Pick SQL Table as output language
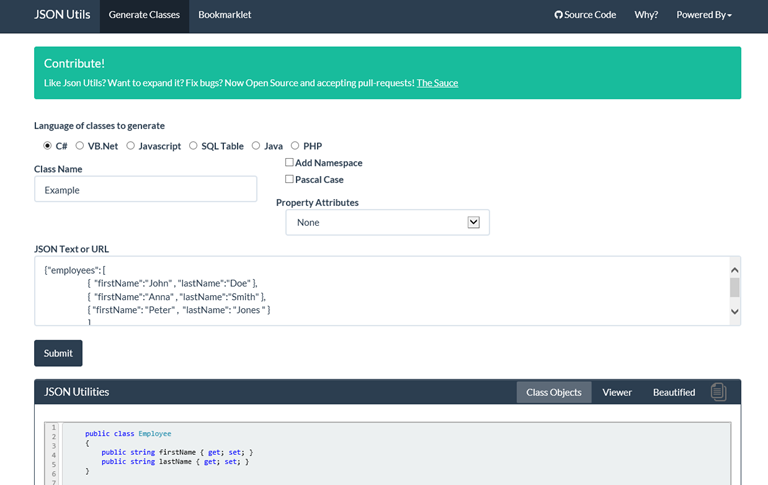This screenshot has width=768, height=485. pos(193,146)
